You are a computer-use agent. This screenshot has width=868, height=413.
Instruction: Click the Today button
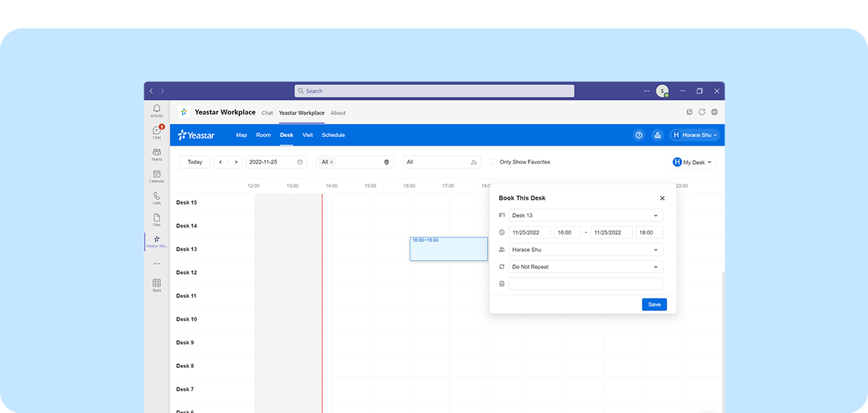(x=195, y=162)
